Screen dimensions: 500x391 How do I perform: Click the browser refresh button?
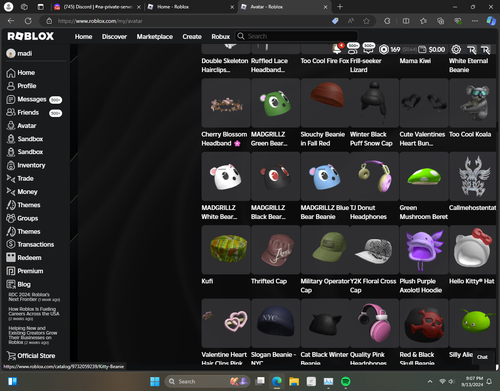28,21
